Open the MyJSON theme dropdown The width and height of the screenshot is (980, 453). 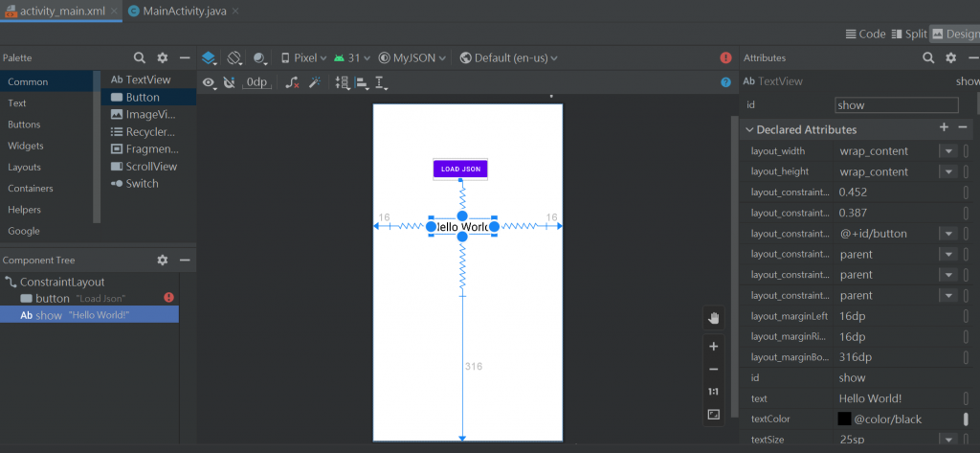point(412,58)
